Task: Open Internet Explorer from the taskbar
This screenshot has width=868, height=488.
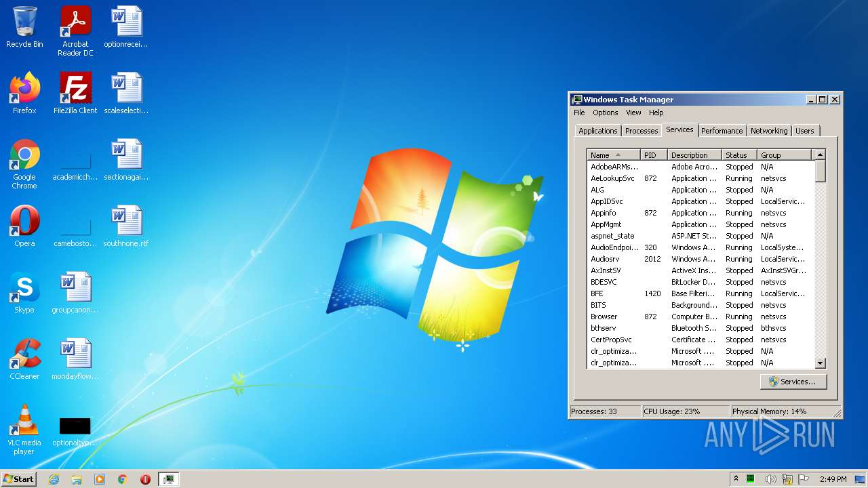Action: [54, 479]
